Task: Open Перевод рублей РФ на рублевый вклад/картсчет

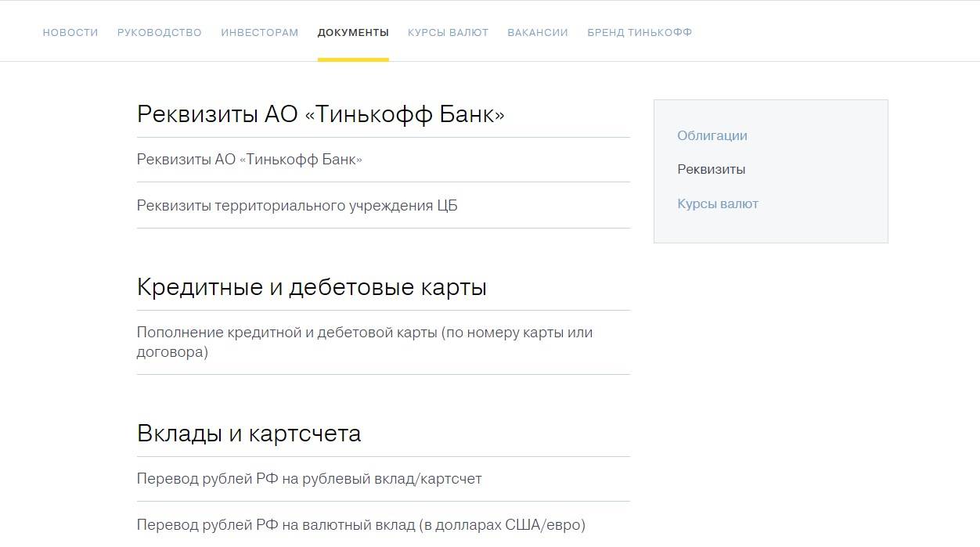Action: coord(309,478)
